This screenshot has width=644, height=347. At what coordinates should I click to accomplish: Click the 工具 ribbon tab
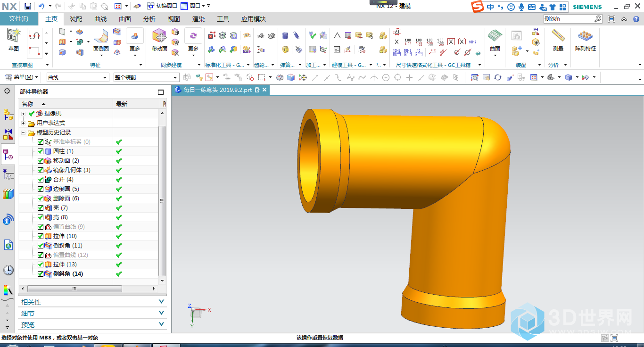(x=223, y=19)
